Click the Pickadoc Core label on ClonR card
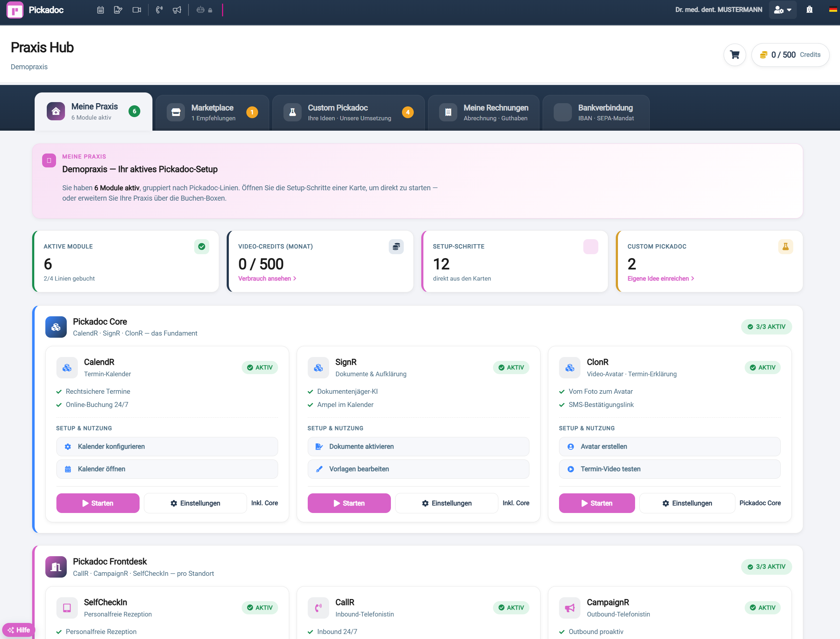Screen dimensions: 840x639 pos(760,503)
